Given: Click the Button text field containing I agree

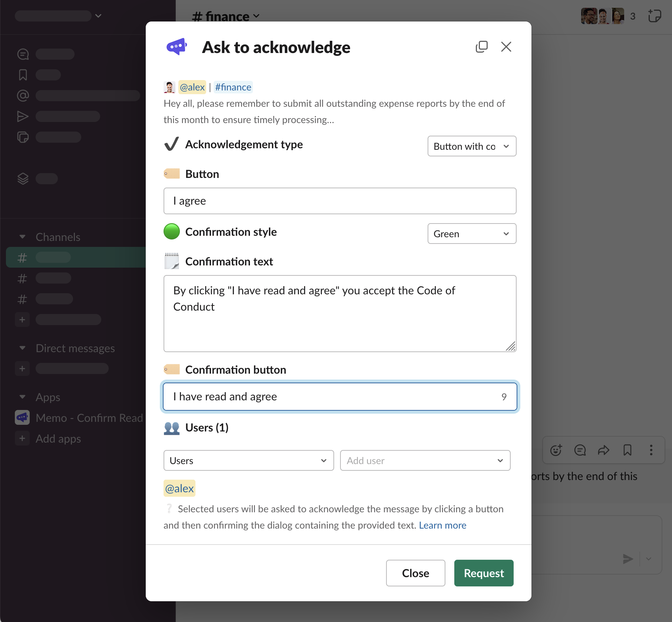Looking at the screenshot, I should pos(340,201).
